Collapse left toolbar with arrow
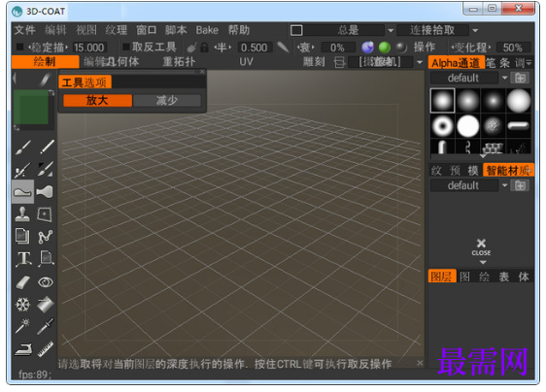The image size is (546, 392). (x=15, y=78)
